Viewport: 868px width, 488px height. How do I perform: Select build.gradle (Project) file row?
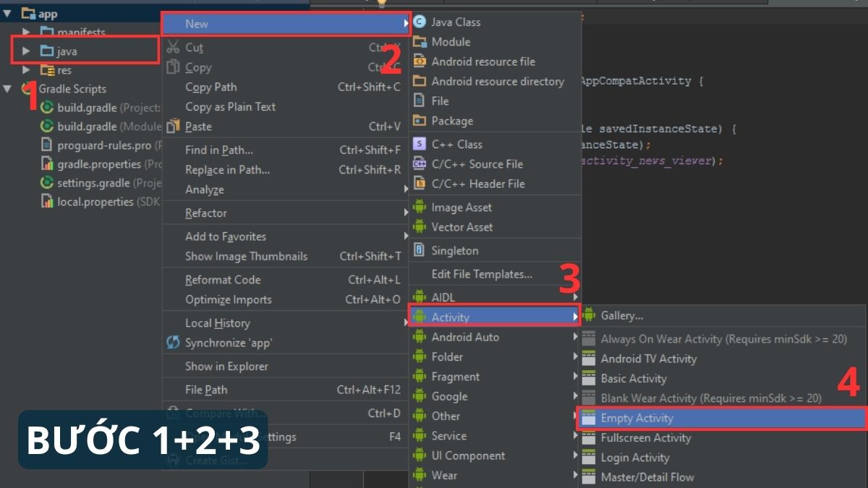pyautogui.click(x=81, y=108)
